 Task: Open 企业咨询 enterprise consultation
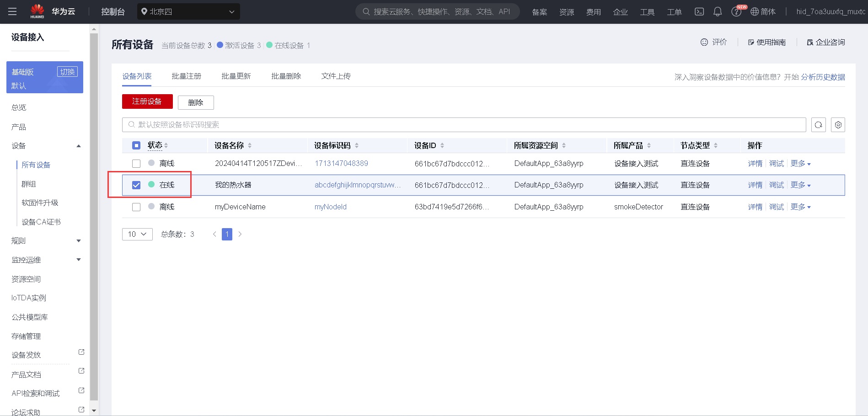pos(826,42)
